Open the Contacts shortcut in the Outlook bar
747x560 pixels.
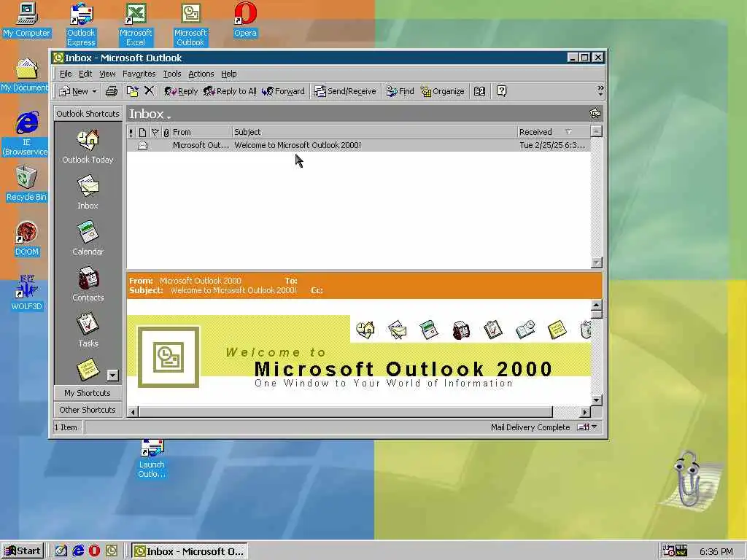(x=88, y=285)
